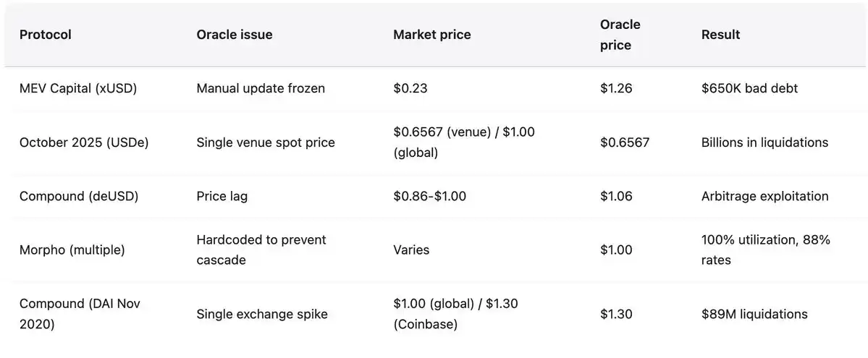
Task: Click the Hardcoded to prevent cascade cell
Action: pyautogui.click(x=261, y=250)
